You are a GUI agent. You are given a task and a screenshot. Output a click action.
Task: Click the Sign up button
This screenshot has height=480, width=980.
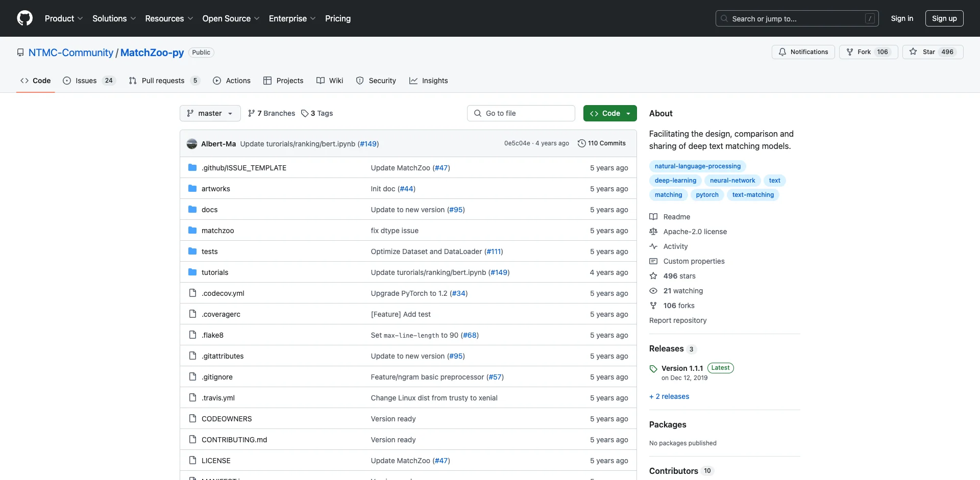[944, 18]
